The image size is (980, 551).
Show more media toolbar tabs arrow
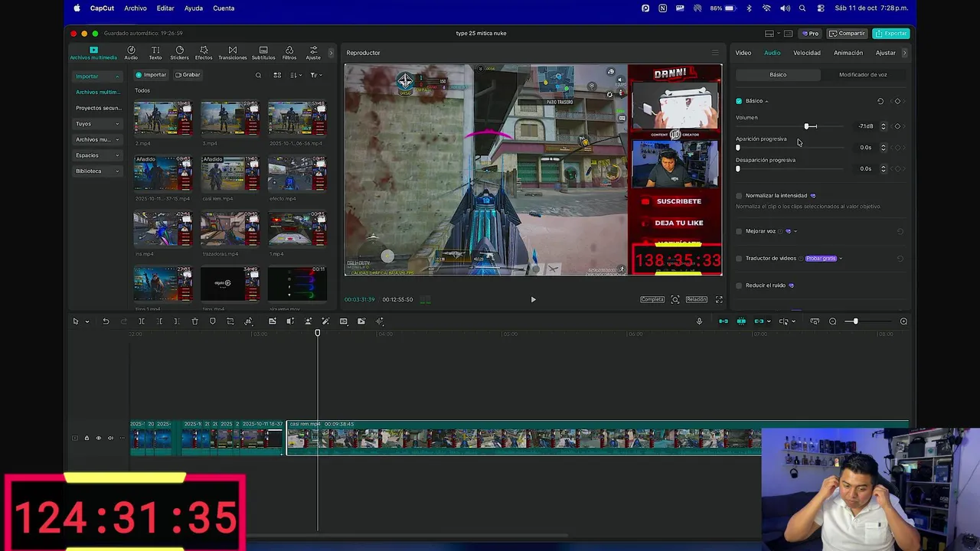331,53
